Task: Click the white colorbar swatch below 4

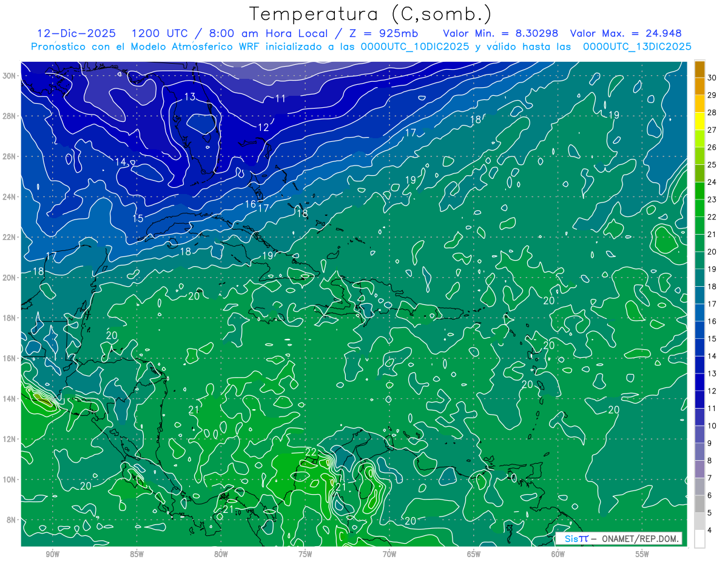Action: point(699,539)
